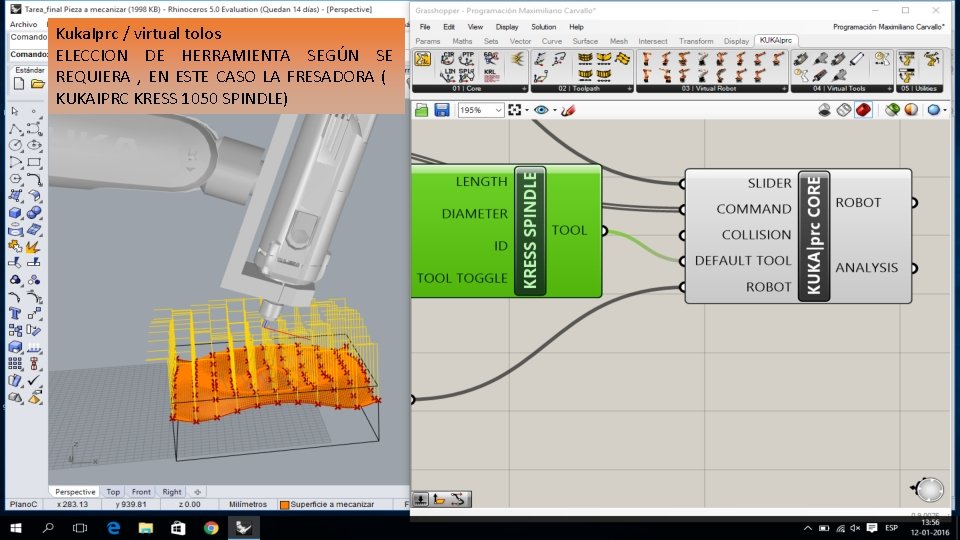Toggle the blue preview mesh quality sphere

933,110
